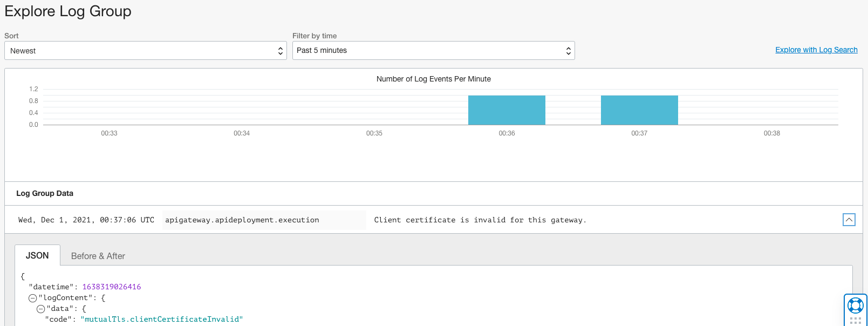Open the Filter by time dropdown
The height and width of the screenshot is (326, 868).
pos(433,51)
